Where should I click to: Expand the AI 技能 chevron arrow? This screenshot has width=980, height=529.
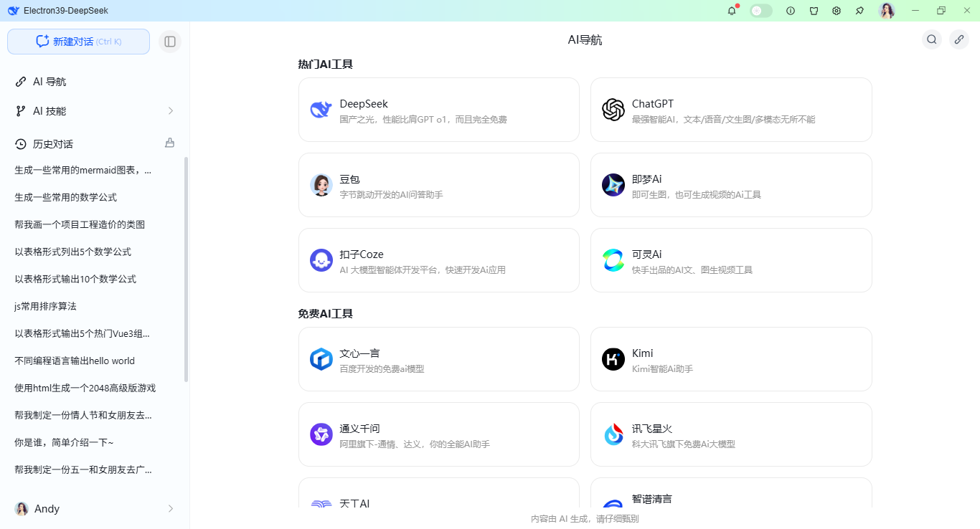tap(171, 111)
